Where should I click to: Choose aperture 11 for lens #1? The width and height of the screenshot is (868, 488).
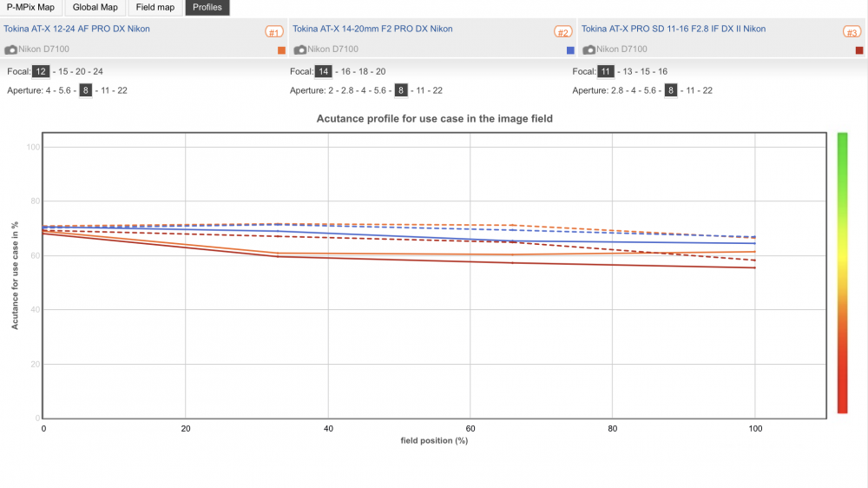click(x=105, y=90)
